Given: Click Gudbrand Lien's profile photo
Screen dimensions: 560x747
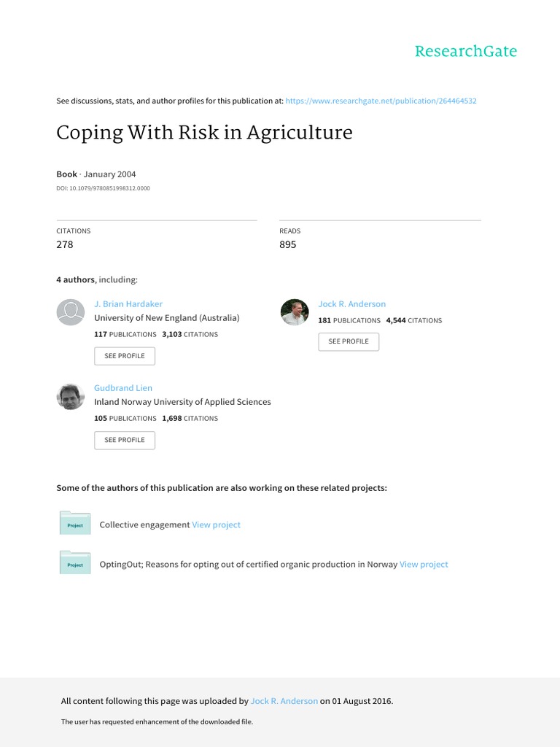Looking at the screenshot, I should [71, 396].
